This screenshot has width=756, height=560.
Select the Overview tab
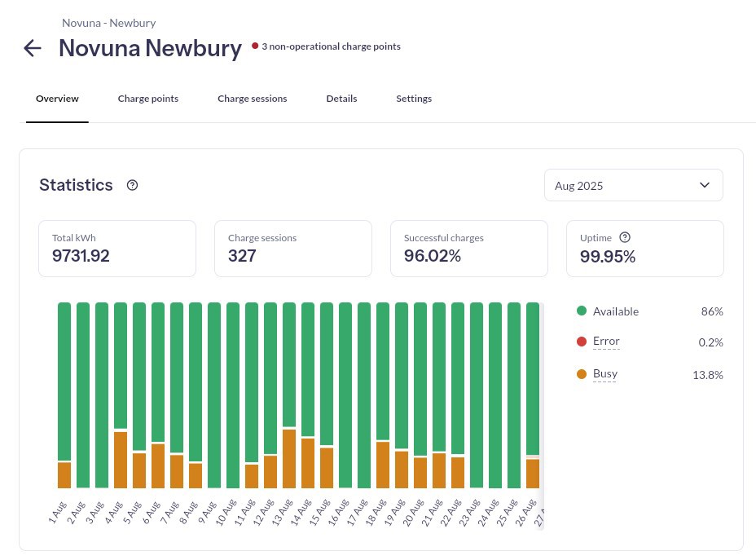click(x=57, y=99)
